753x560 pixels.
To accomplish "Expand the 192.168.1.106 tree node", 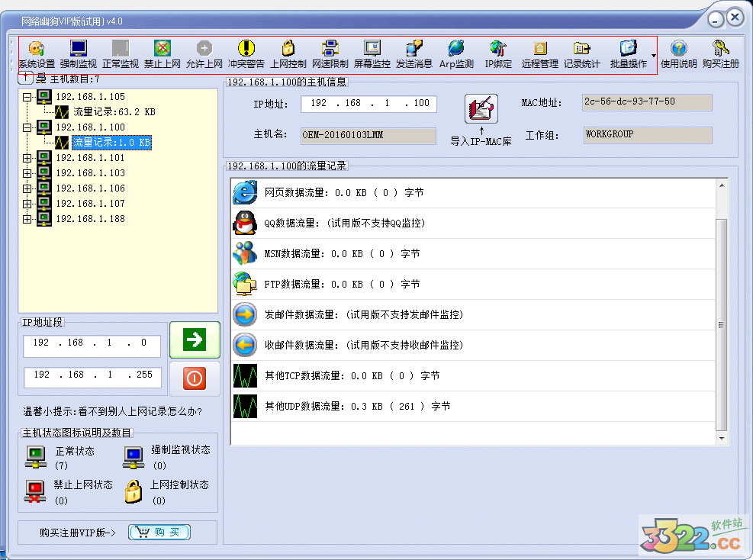I will click(x=27, y=188).
